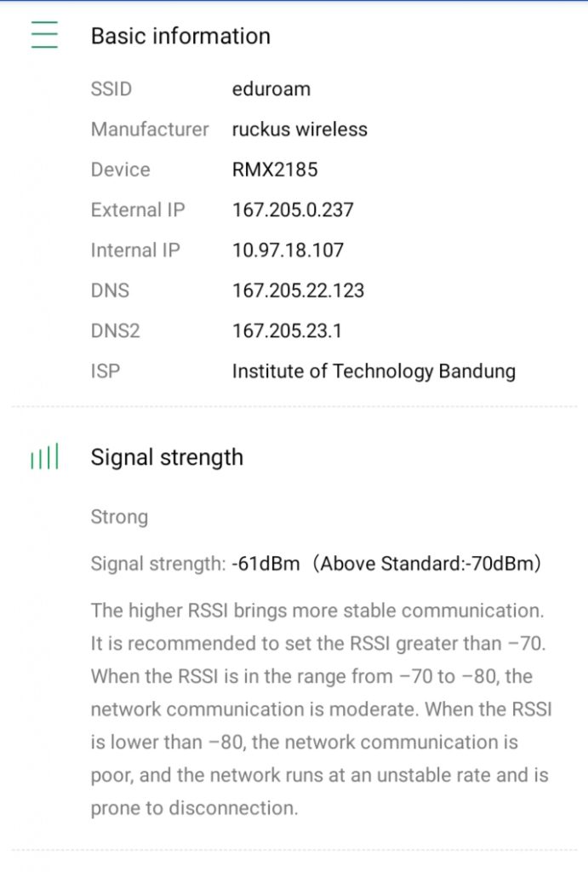
Task: Select the external IP 167.205.0.237
Action: (293, 209)
